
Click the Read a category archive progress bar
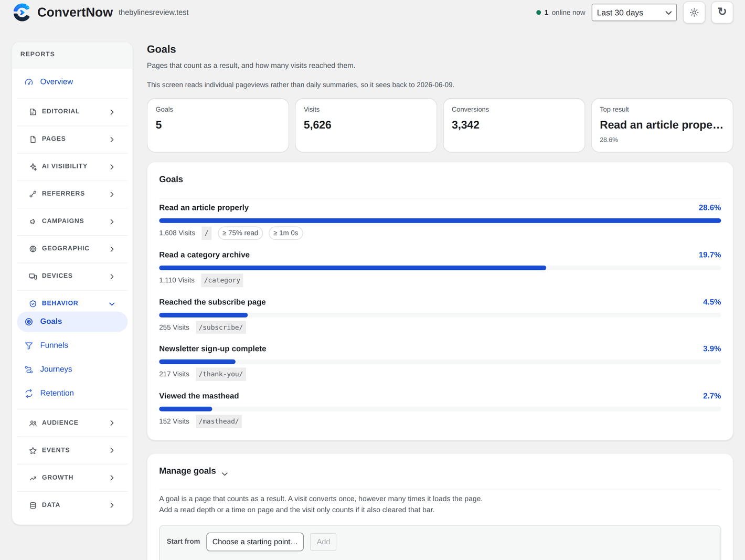tap(440, 268)
